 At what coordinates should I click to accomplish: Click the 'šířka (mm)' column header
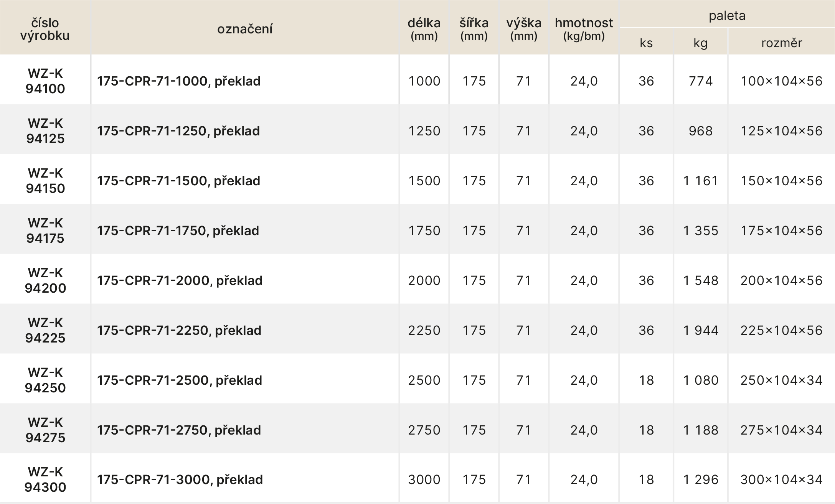point(474,29)
